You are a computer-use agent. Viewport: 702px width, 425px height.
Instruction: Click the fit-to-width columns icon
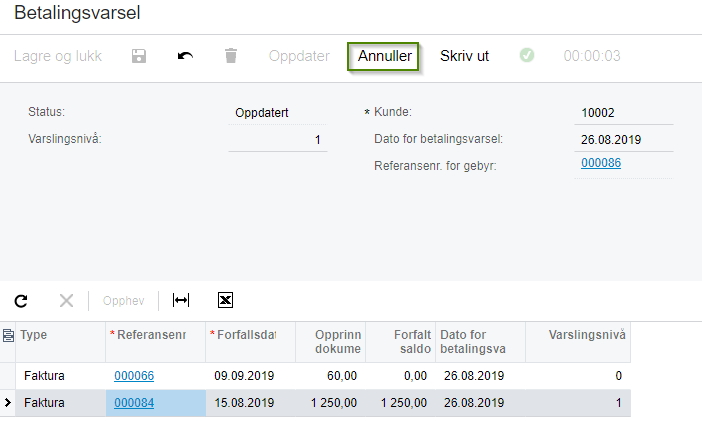181,300
